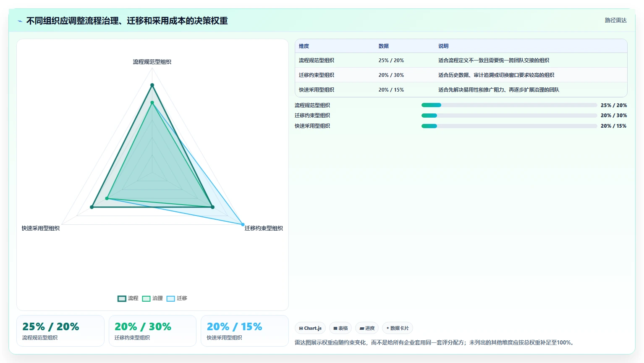Click the 20% / 30% value beside the second progress bar

click(614, 116)
